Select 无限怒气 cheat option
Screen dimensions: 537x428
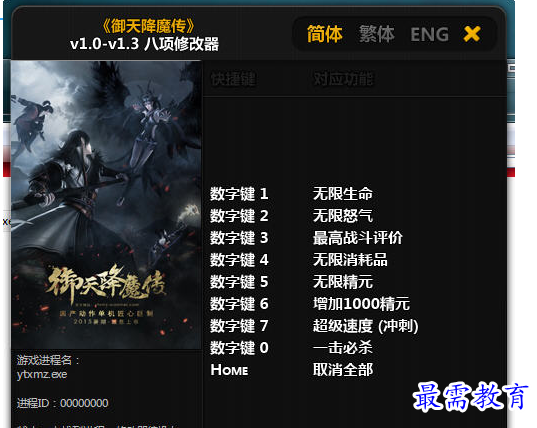click(343, 216)
